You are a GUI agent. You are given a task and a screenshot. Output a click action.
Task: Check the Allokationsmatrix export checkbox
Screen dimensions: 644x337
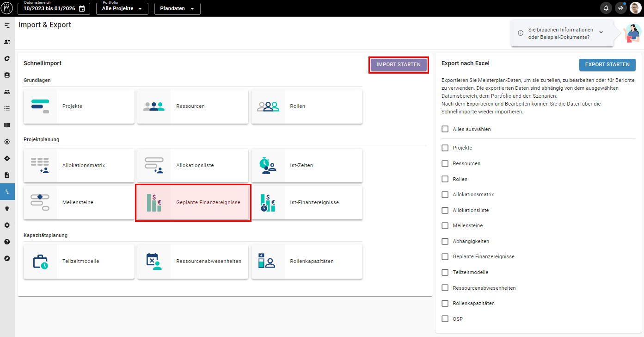coord(445,194)
